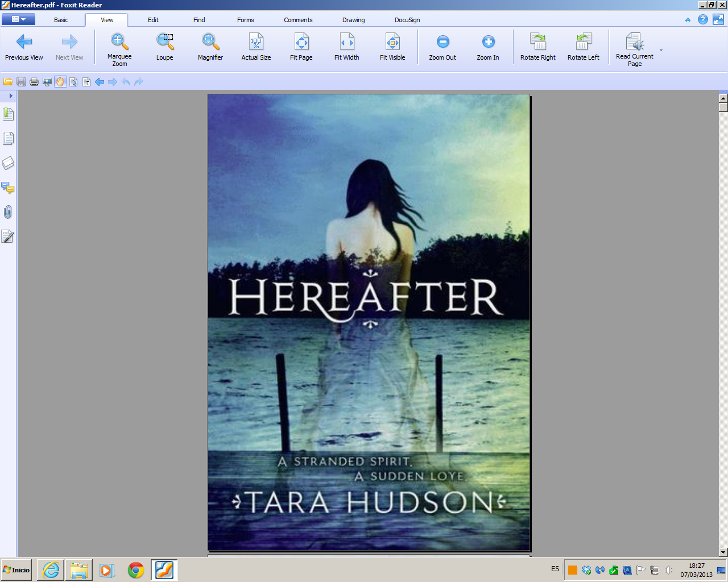This screenshot has height=582, width=728.
Task: Open the Magnifier tool
Action: point(210,47)
